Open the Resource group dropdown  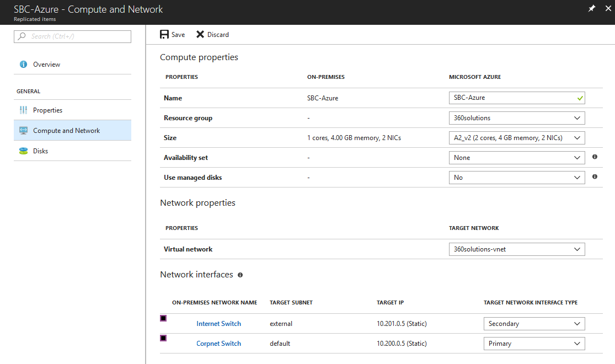pos(517,118)
